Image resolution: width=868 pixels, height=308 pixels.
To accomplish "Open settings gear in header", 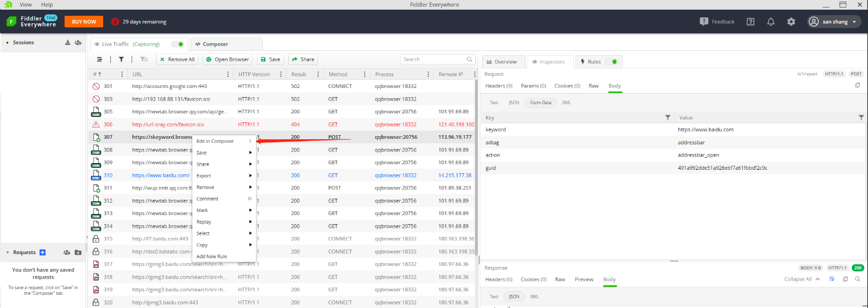I will click(x=791, y=22).
